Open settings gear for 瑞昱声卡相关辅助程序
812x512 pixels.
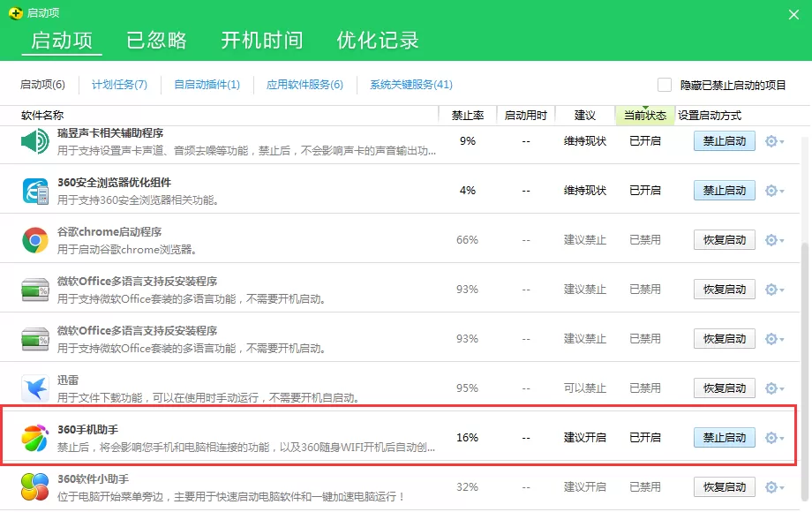(x=774, y=141)
